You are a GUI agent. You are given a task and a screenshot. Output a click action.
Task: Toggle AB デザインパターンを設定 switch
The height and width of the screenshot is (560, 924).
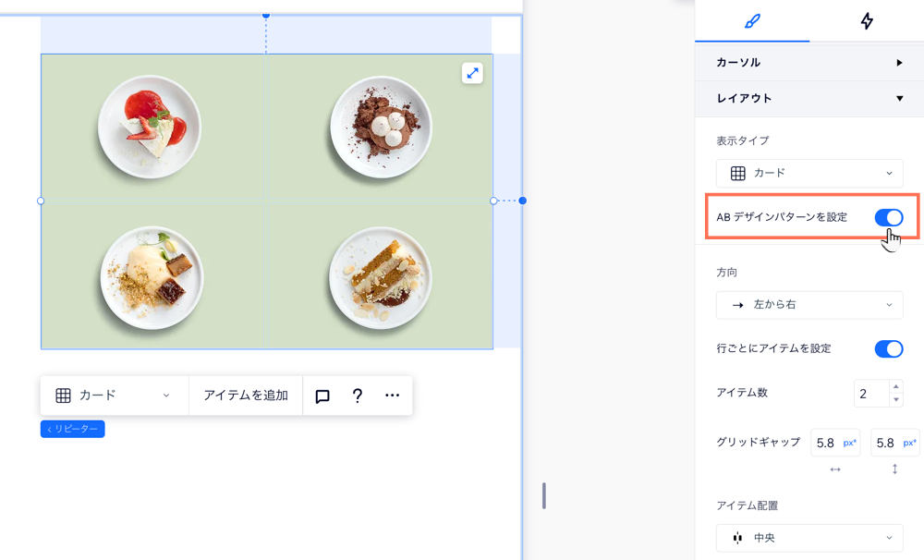point(888,217)
